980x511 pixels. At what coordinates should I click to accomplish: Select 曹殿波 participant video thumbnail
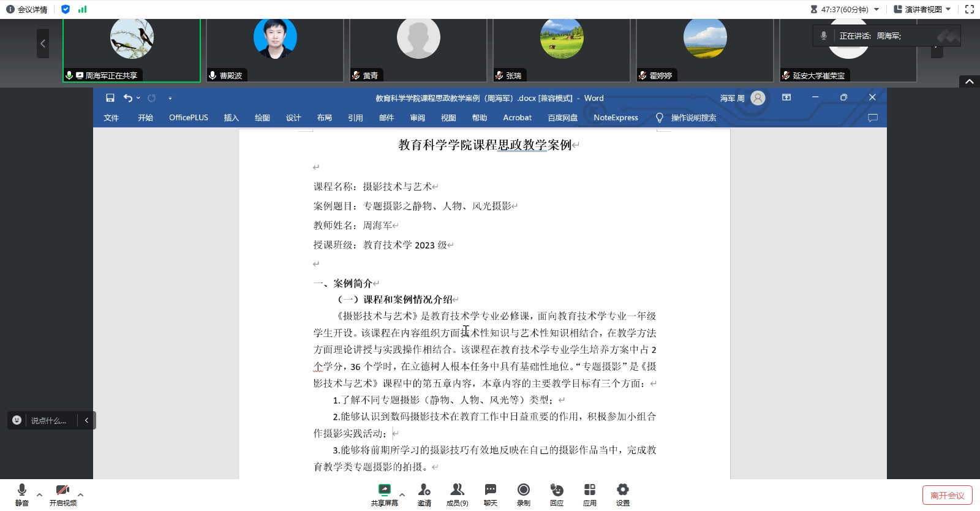(x=274, y=50)
